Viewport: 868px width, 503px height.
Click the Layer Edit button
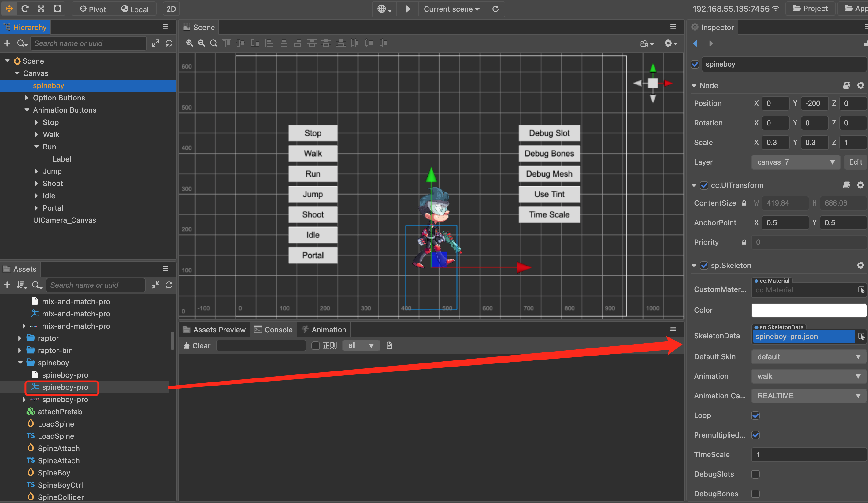855,162
